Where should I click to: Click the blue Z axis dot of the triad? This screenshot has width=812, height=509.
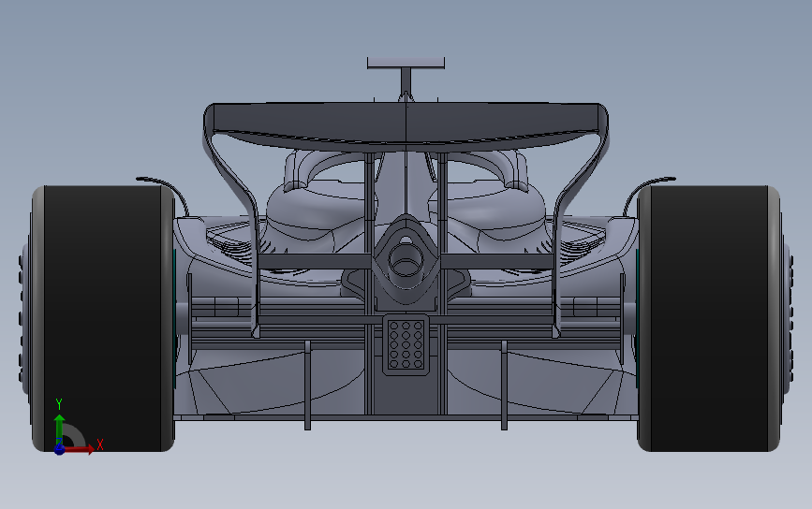pos(59,449)
